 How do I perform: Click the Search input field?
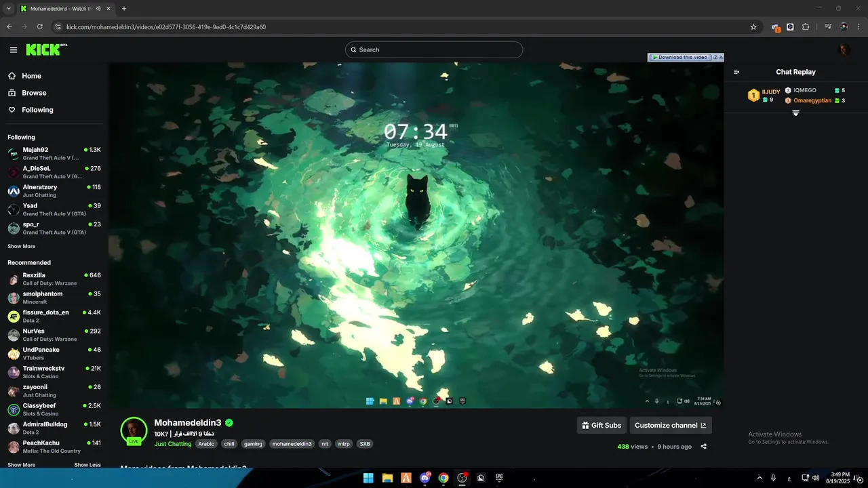[x=434, y=49]
